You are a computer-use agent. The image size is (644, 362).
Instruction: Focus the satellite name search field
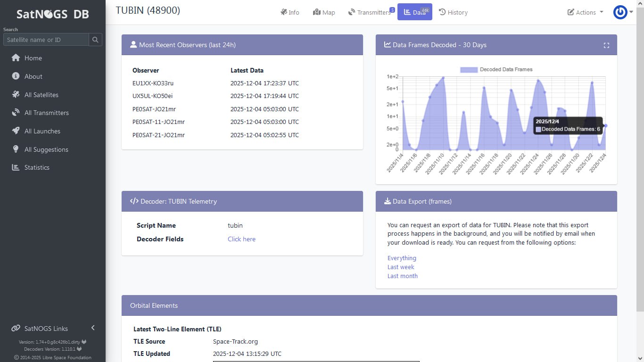pyautogui.click(x=46, y=40)
